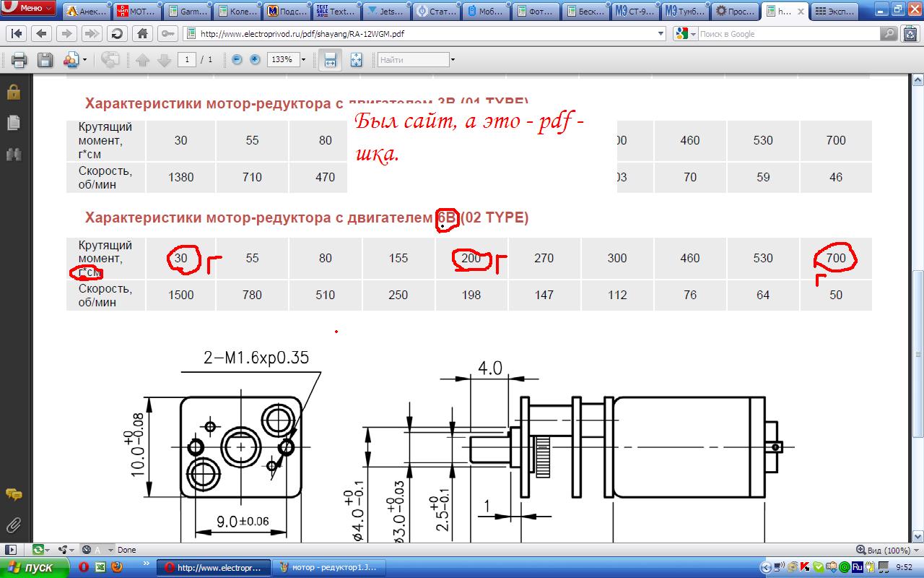Launch Opera from the quick launch bar

click(84, 567)
